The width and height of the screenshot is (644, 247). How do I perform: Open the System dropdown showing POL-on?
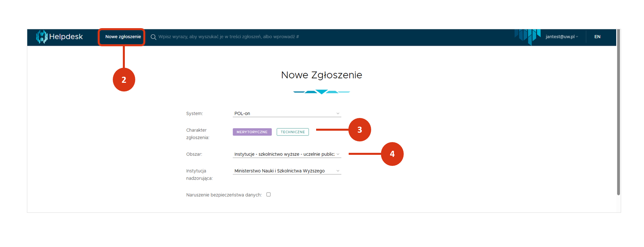click(x=287, y=114)
